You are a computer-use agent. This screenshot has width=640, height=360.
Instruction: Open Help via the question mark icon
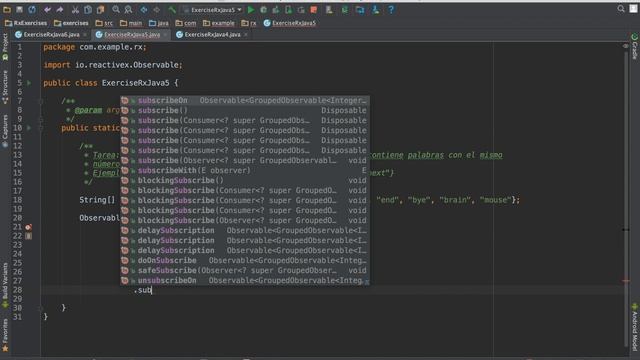point(391,9)
